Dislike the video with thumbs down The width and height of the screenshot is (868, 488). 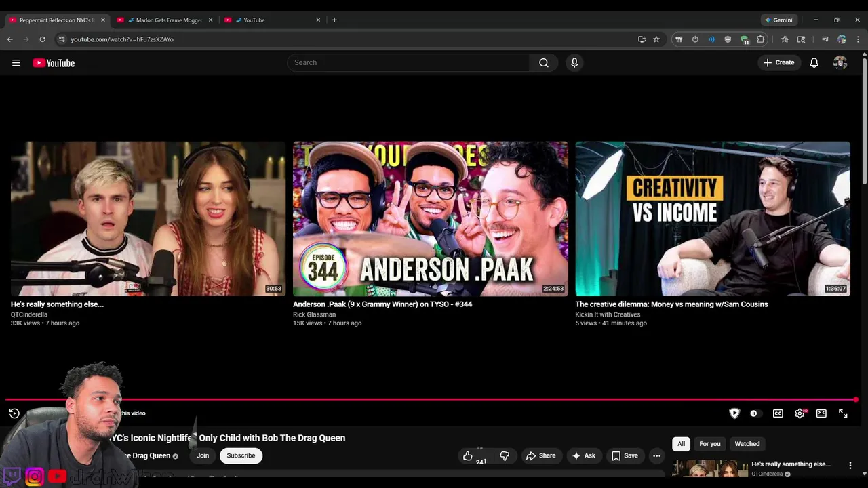[505, 456]
